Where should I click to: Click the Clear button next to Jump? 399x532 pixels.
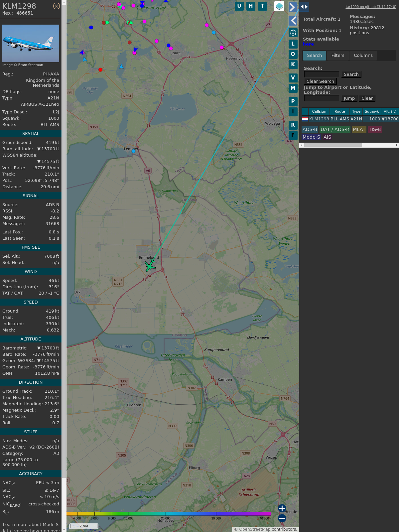point(367,98)
